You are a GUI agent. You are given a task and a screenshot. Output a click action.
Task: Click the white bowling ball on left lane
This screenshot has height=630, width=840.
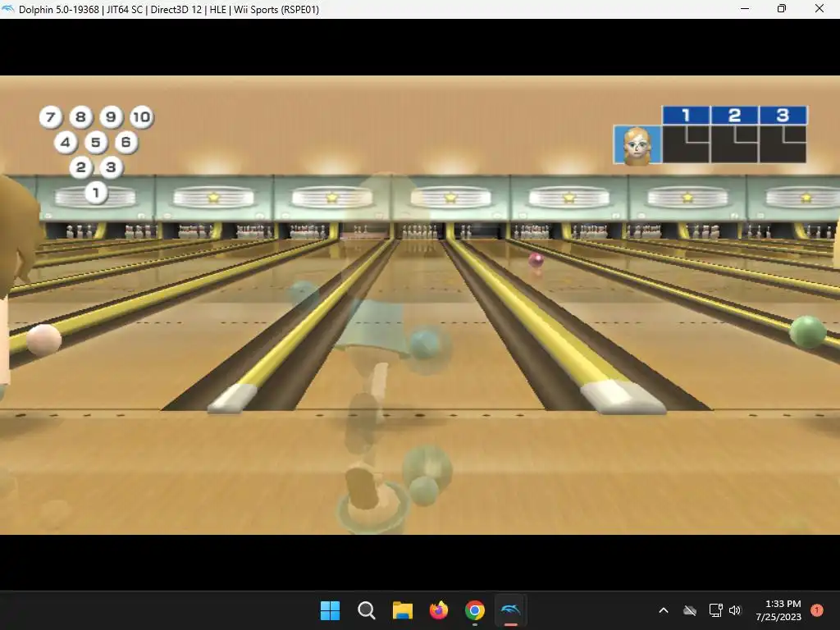coord(44,340)
